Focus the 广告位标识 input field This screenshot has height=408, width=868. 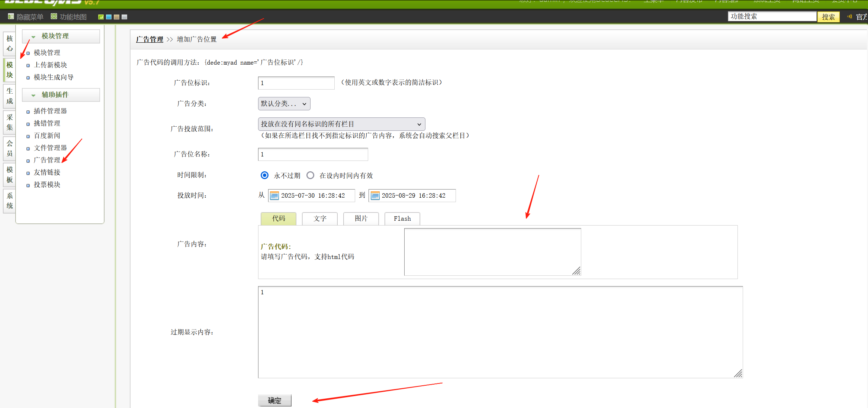(x=296, y=83)
